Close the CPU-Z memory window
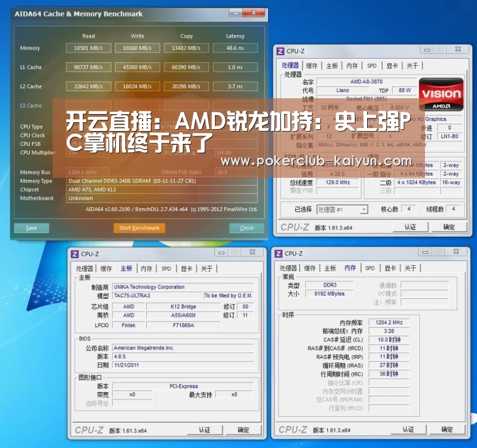 coord(456,251)
